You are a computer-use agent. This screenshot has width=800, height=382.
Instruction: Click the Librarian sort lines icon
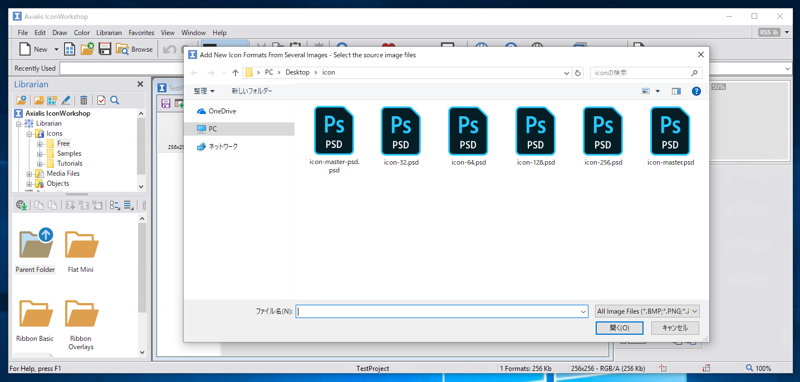[129, 205]
